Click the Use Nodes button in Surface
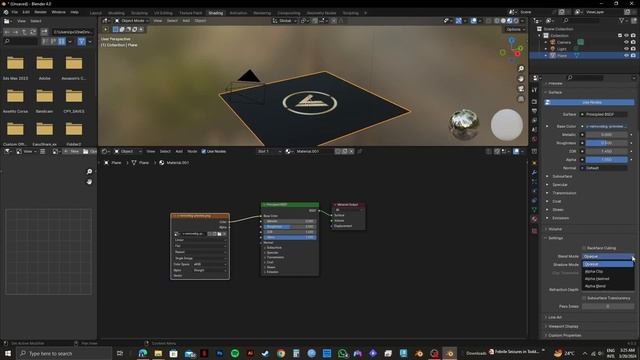 [x=590, y=102]
